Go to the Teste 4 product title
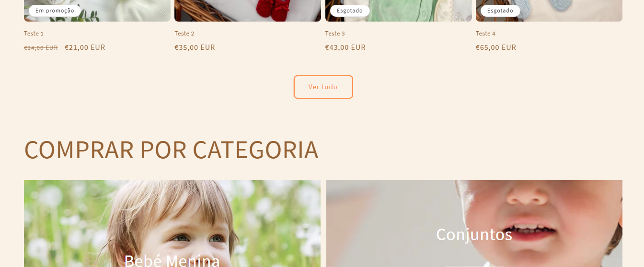 486,34
